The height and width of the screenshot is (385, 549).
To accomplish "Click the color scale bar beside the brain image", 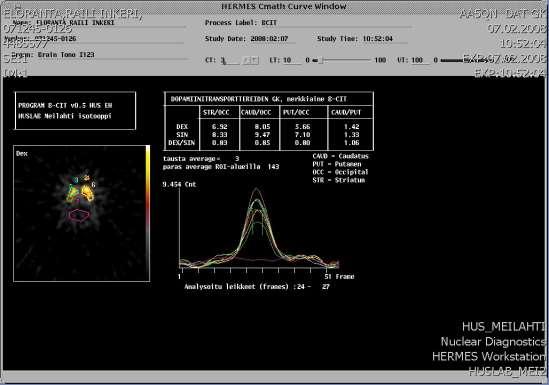I will tap(148, 213).
